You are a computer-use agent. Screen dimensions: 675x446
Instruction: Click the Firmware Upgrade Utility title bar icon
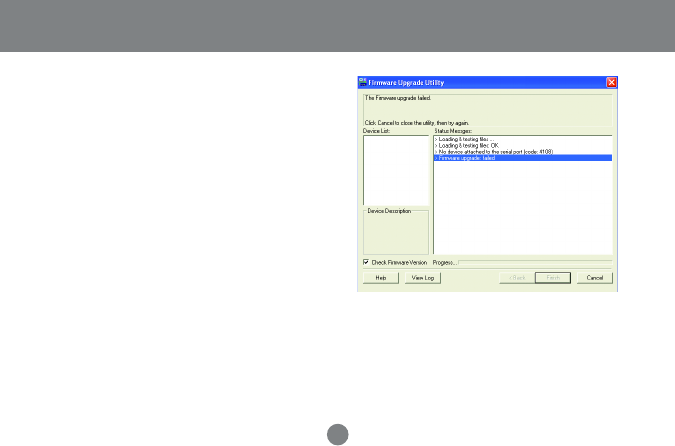point(362,82)
